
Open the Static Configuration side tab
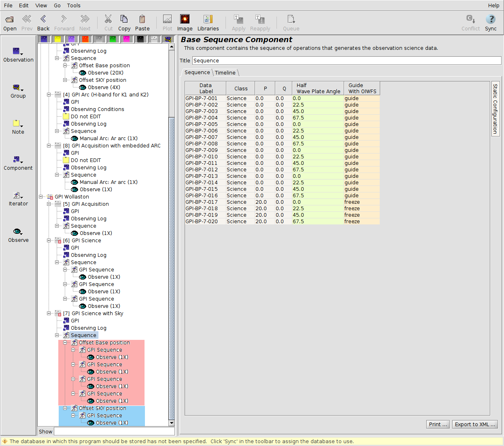pyautogui.click(x=495, y=109)
